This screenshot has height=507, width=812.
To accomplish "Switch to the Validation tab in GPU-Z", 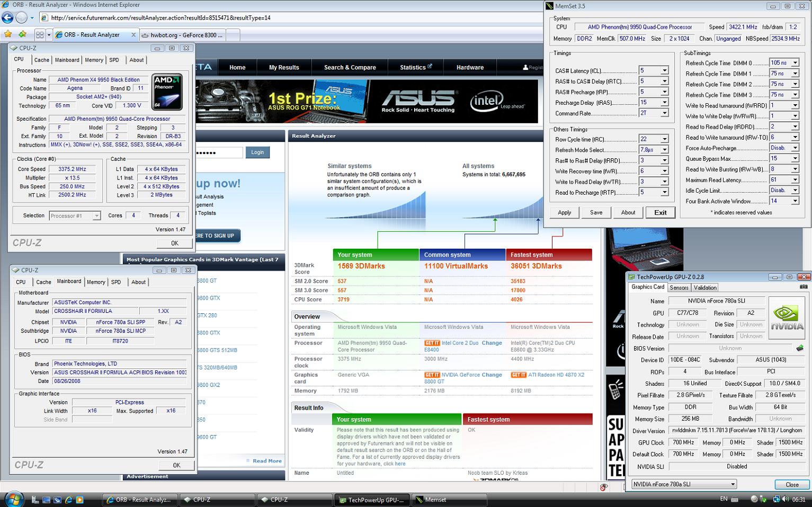I will click(705, 287).
